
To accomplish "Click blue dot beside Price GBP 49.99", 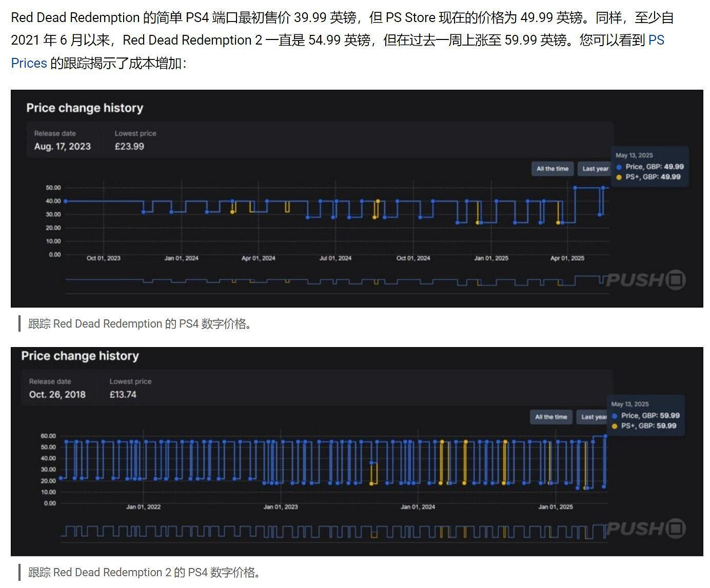I will (x=619, y=167).
